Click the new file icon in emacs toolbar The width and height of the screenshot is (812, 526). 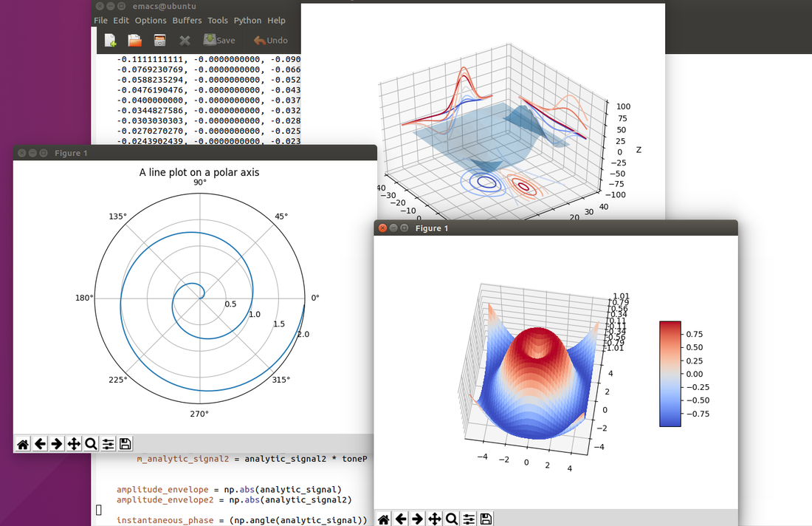(x=110, y=41)
